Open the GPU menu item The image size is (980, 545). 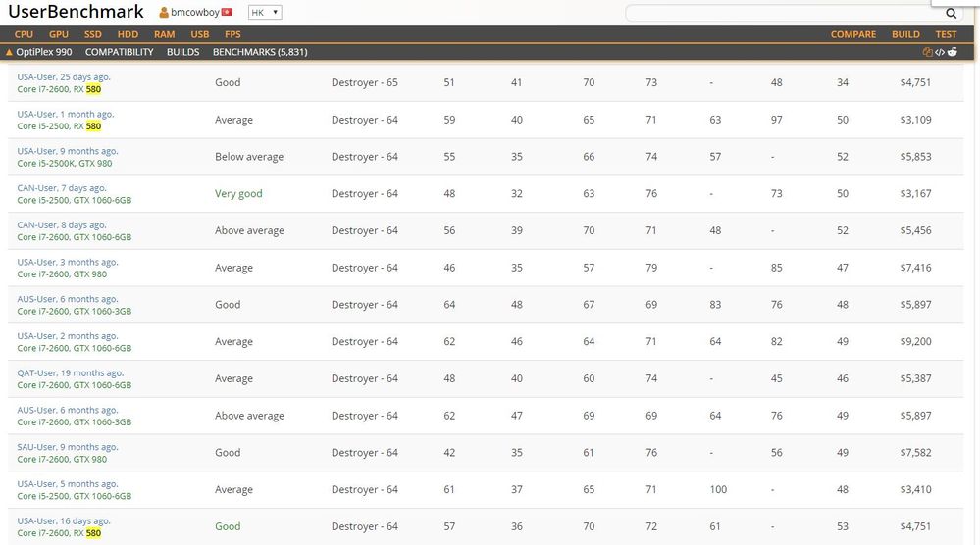coord(59,34)
